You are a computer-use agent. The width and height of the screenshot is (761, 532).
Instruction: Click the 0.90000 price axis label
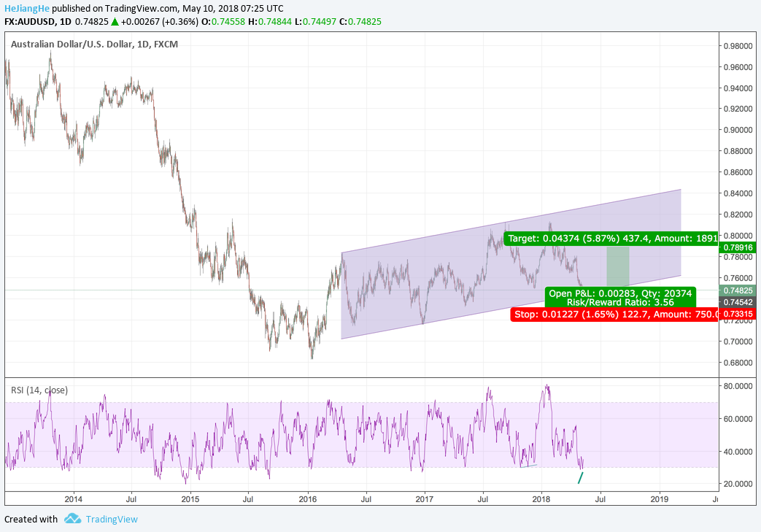point(738,130)
